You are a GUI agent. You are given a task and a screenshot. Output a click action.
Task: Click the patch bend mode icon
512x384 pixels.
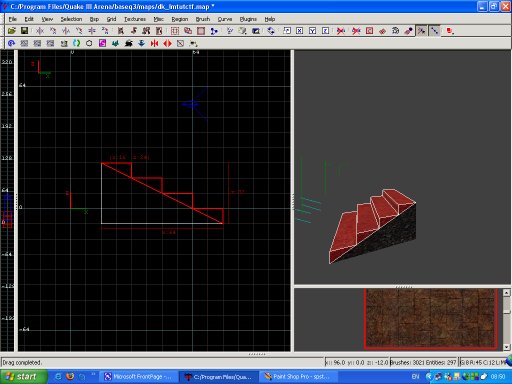(x=395, y=31)
